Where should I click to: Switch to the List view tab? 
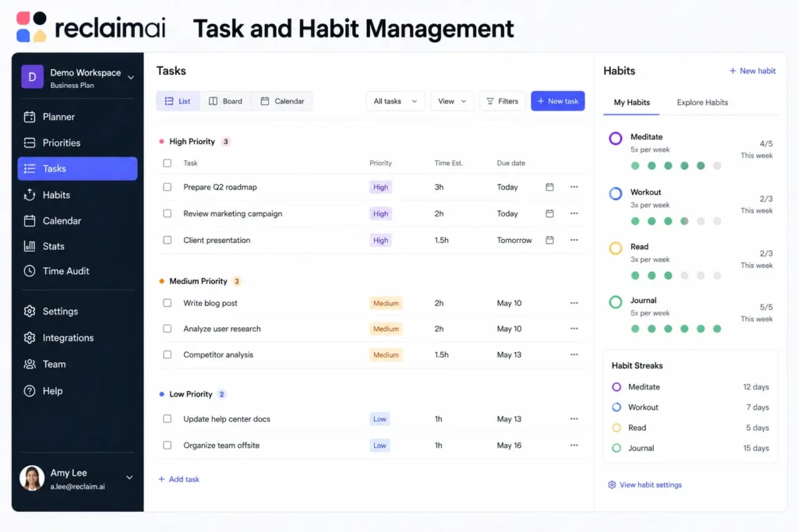click(x=178, y=101)
